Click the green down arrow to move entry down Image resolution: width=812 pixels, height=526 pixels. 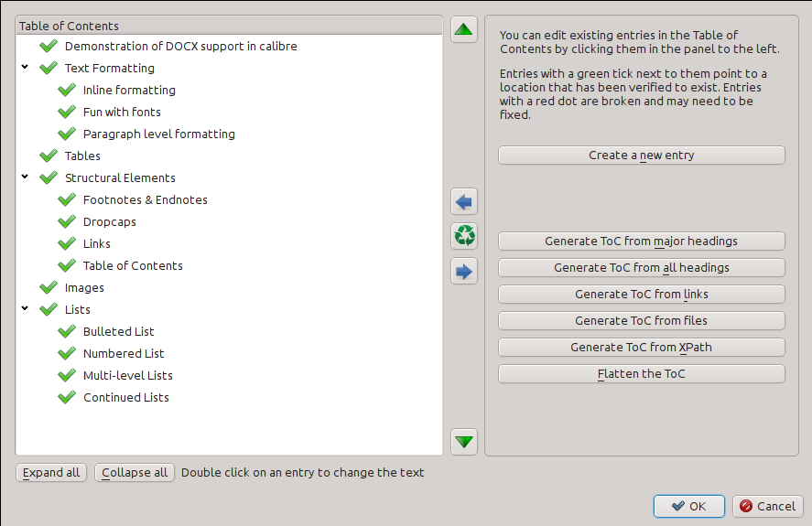point(465,442)
